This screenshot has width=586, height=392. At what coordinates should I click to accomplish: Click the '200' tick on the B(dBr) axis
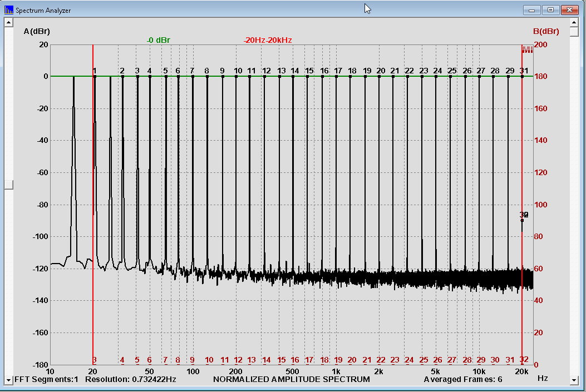pos(540,44)
